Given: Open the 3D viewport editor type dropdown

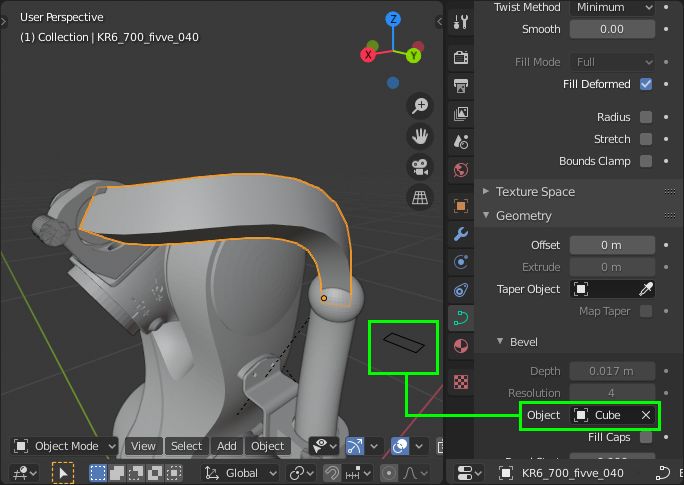Looking at the screenshot, I should 25,473.
